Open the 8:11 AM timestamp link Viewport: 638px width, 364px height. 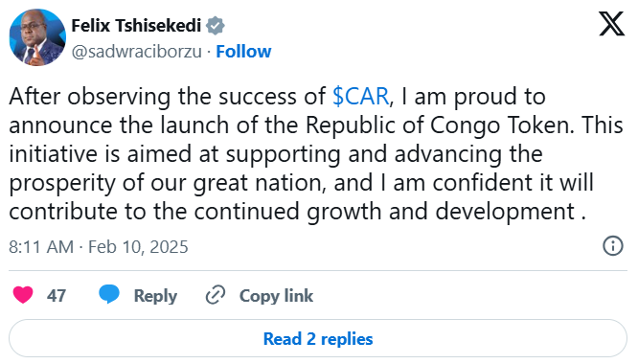coord(41,247)
